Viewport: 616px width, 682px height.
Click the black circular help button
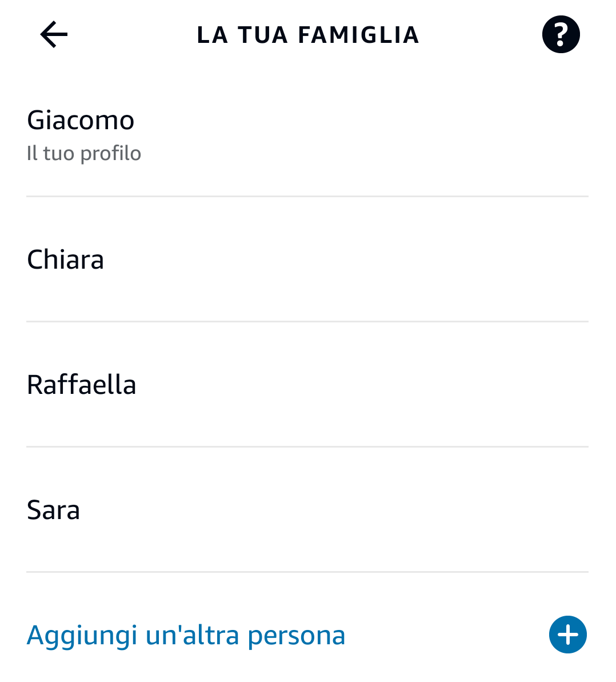click(x=561, y=35)
